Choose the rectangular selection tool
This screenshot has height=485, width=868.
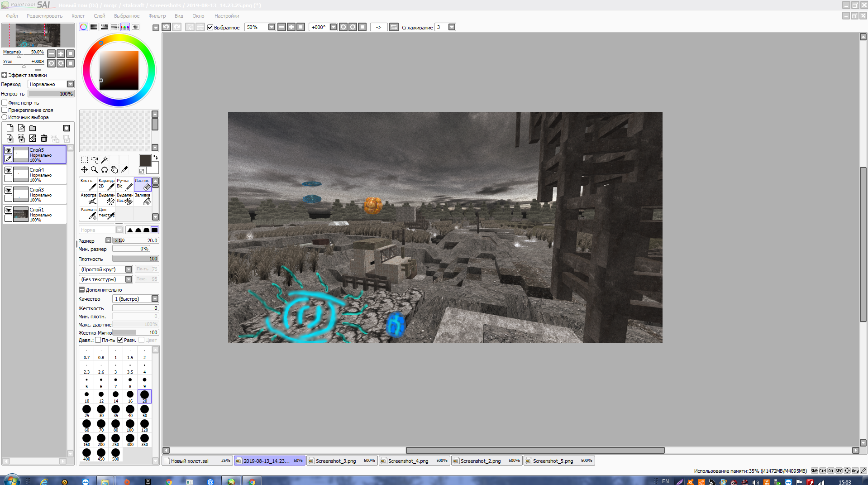coord(85,160)
